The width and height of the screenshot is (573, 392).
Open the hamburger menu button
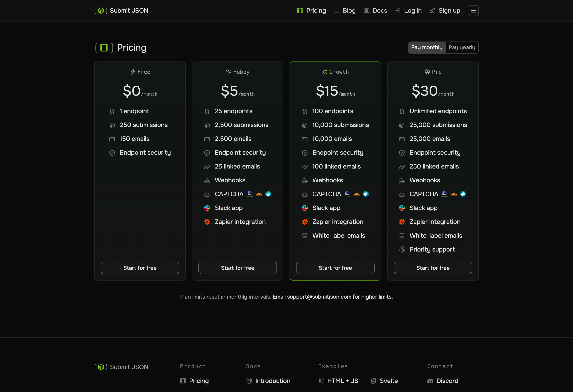(x=473, y=11)
